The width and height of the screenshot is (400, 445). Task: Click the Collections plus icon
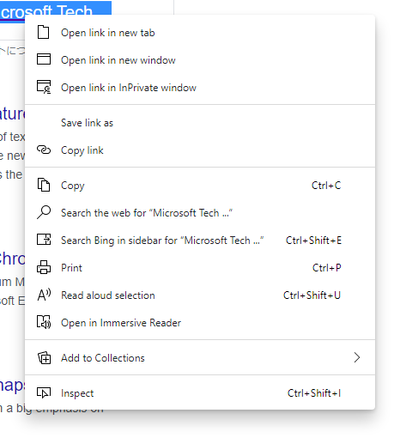pyautogui.click(x=44, y=358)
